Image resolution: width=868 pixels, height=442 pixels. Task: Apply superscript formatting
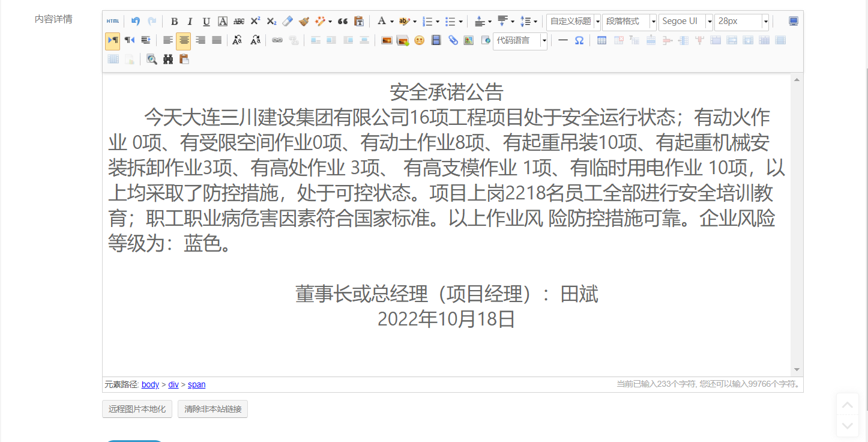tap(255, 22)
